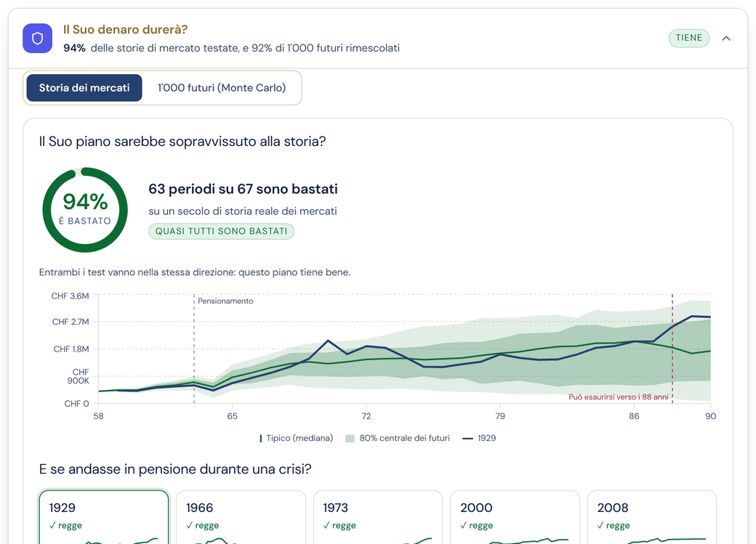This screenshot has height=544, width=756.
Task: Switch to the Storia dei mercati tab
Action: [84, 88]
